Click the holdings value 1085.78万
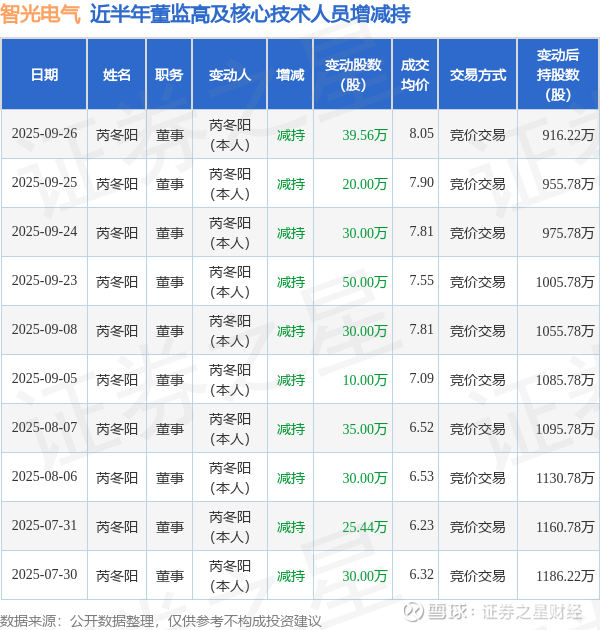The height and width of the screenshot is (630, 600). click(565, 380)
